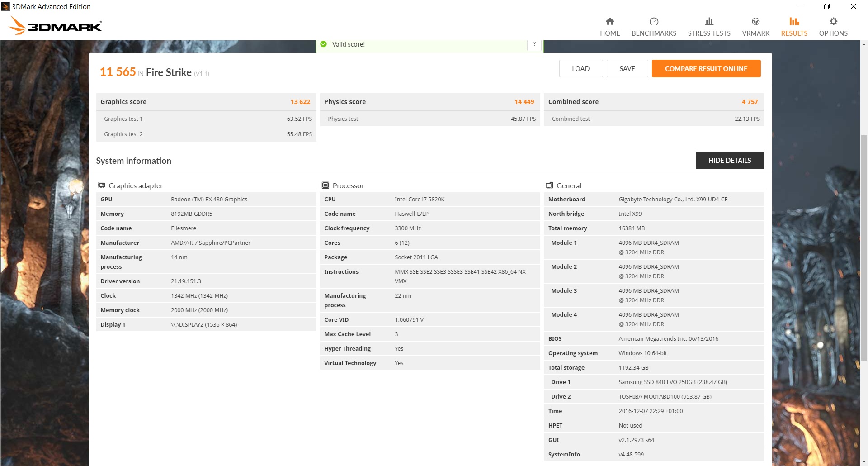Click Drive 2 TOSHIBA MQ01ABD100

(665, 397)
